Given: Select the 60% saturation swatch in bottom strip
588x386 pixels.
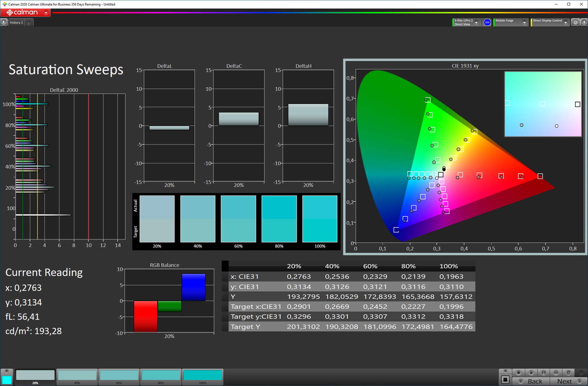Looking at the screenshot, I should 119,377.
